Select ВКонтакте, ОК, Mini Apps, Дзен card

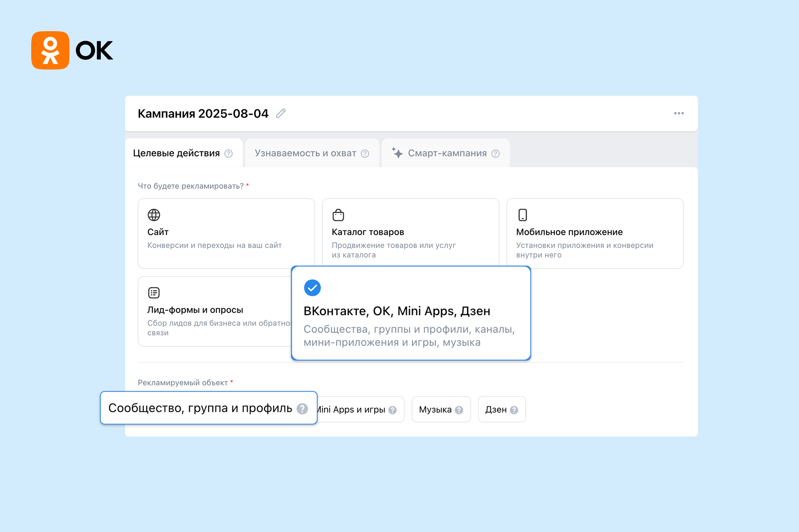point(411,313)
